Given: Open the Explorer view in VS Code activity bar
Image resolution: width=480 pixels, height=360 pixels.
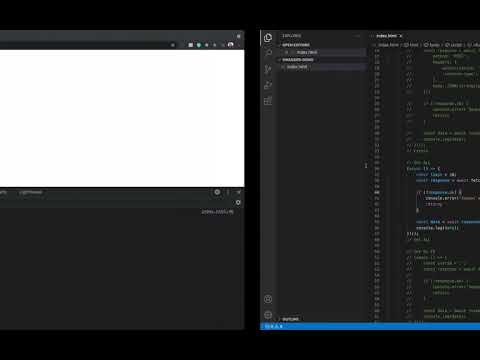Looking at the screenshot, I should pyautogui.click(x=268, y=38).
